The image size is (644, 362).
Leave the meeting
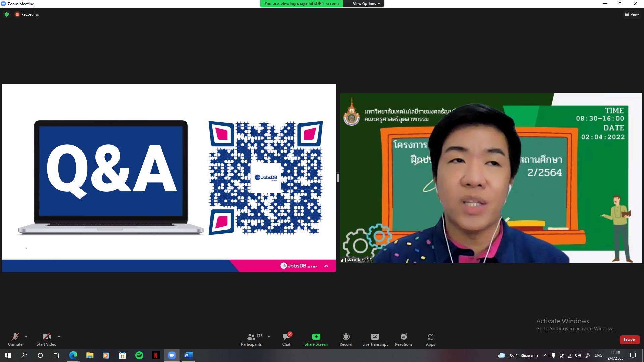pos(629,340)
